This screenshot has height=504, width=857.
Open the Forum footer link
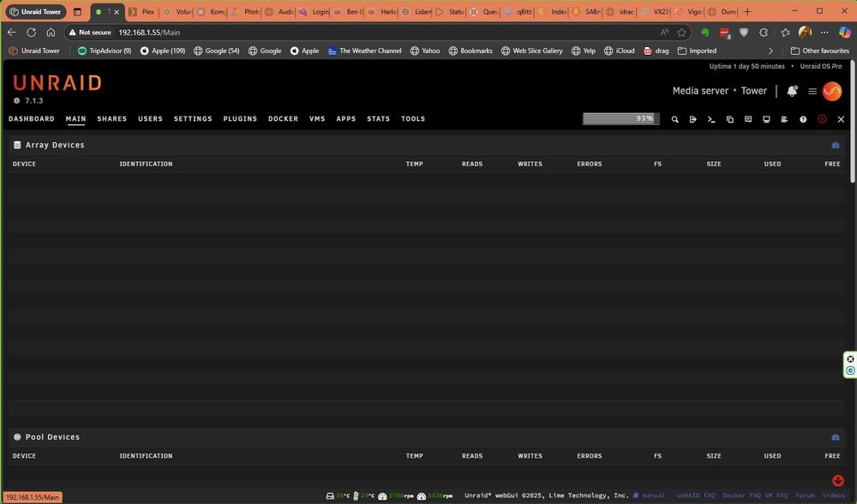pos(805,495)
